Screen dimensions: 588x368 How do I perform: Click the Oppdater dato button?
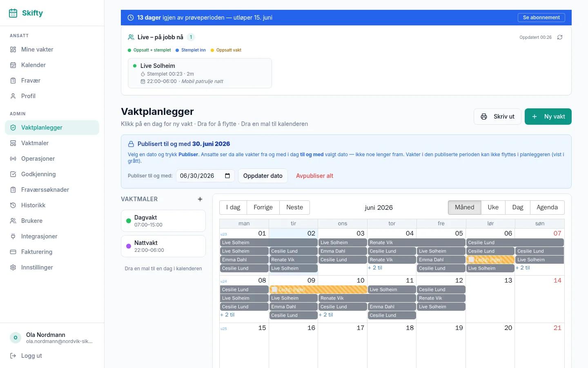coord(263,176)
